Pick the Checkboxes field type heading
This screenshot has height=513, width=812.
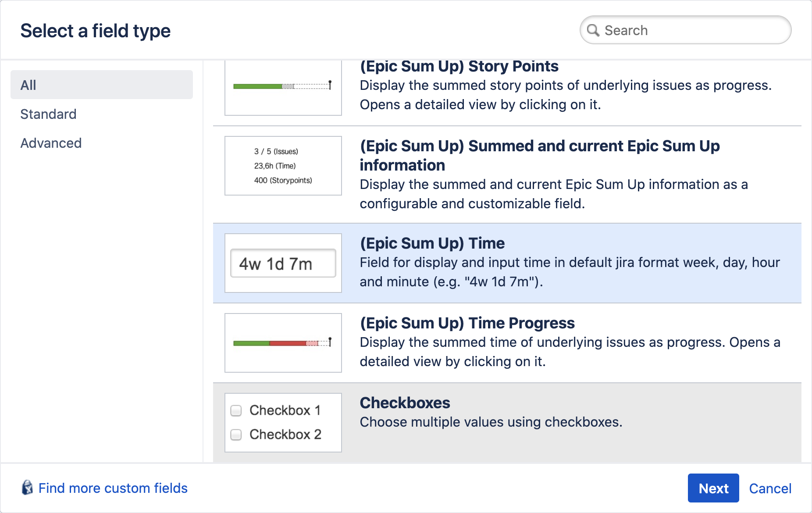click(405, 403)
